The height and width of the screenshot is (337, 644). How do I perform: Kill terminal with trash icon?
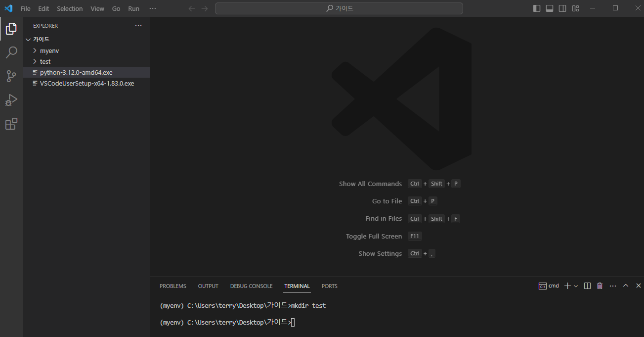(x=600, y=286)
